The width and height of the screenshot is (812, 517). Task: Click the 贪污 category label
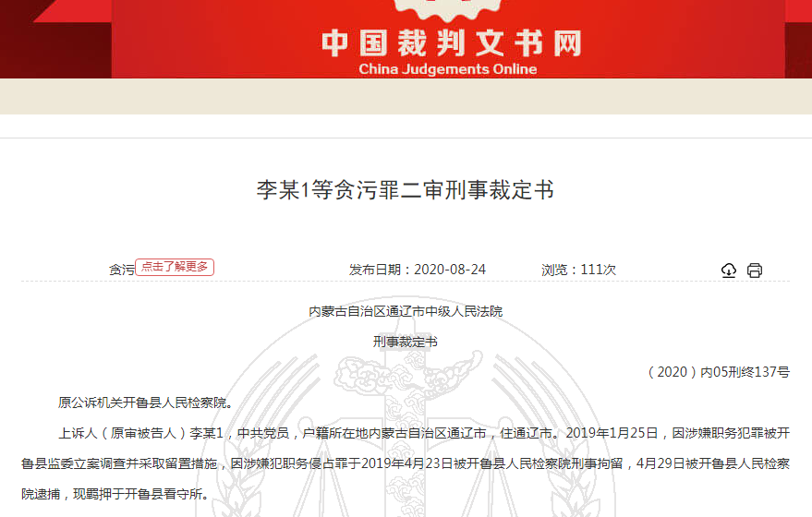(x=121, y=270)
